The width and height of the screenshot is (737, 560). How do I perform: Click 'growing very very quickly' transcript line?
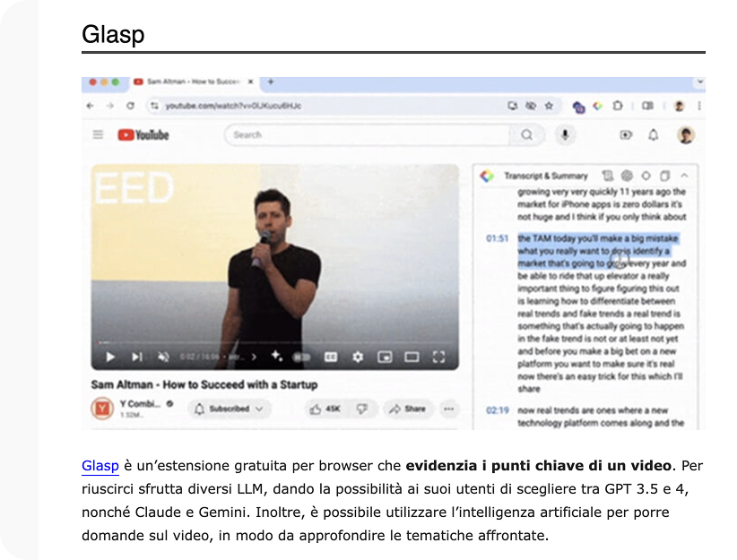[602, 192]
